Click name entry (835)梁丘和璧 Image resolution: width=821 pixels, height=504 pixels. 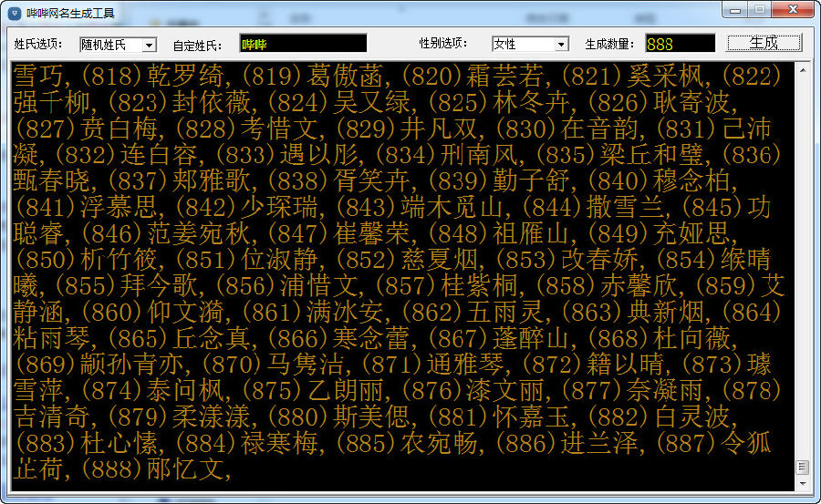coord(621,154)
